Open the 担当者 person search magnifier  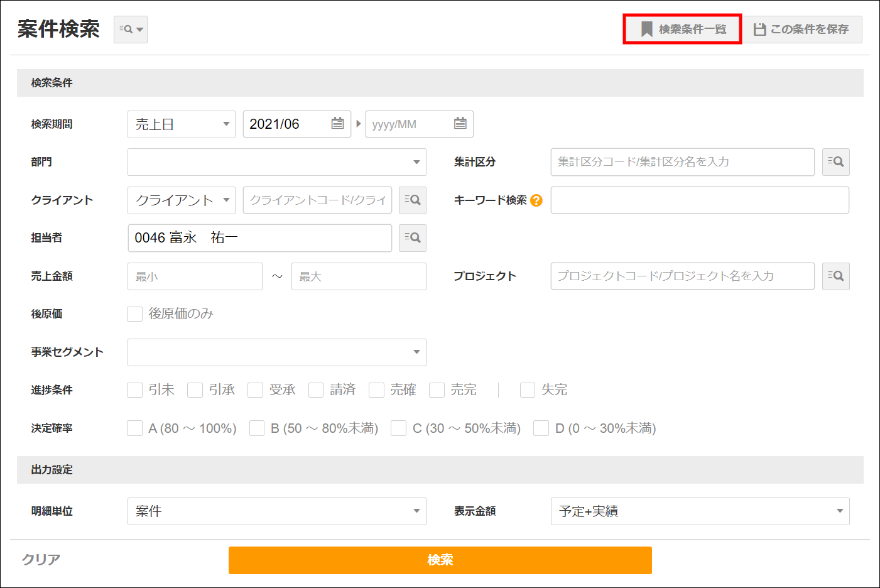tap(412, 238)
